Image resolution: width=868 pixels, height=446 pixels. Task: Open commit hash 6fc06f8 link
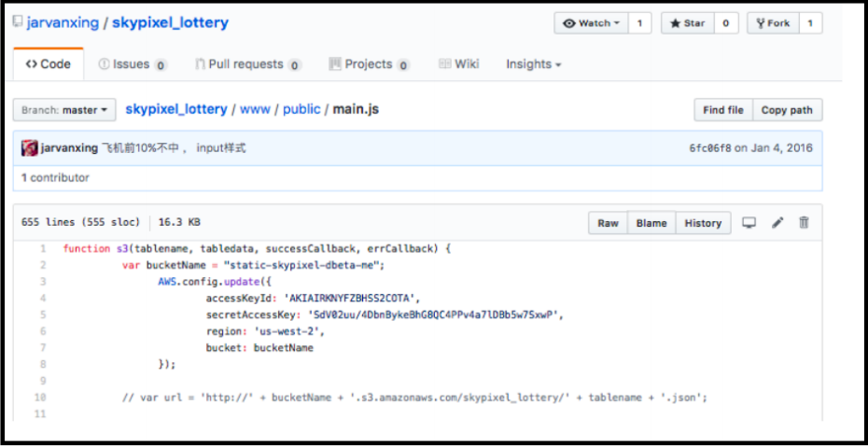tap(709, 148)
